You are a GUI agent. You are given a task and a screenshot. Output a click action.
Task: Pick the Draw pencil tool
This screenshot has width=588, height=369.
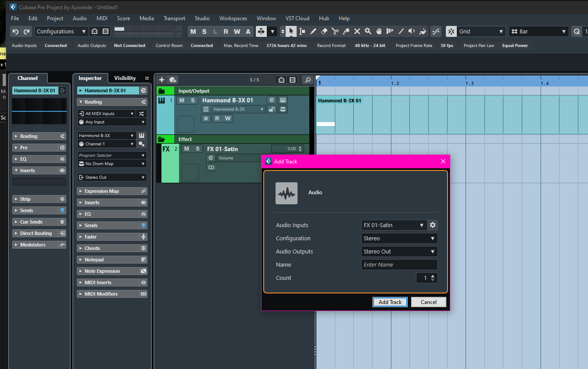(313, 32)
